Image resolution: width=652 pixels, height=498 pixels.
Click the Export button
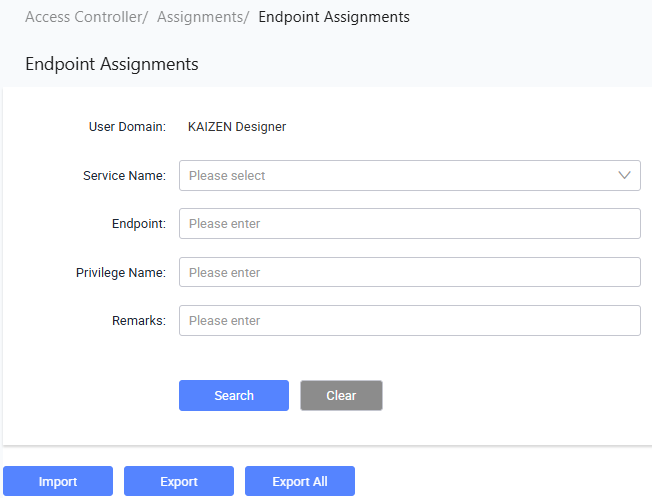point(179,481)
